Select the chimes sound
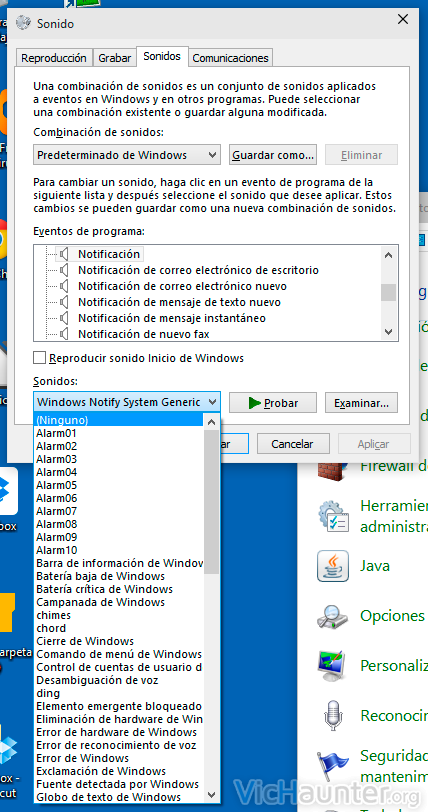This screenshot has height=812, width=428. [x=119, y=615]
